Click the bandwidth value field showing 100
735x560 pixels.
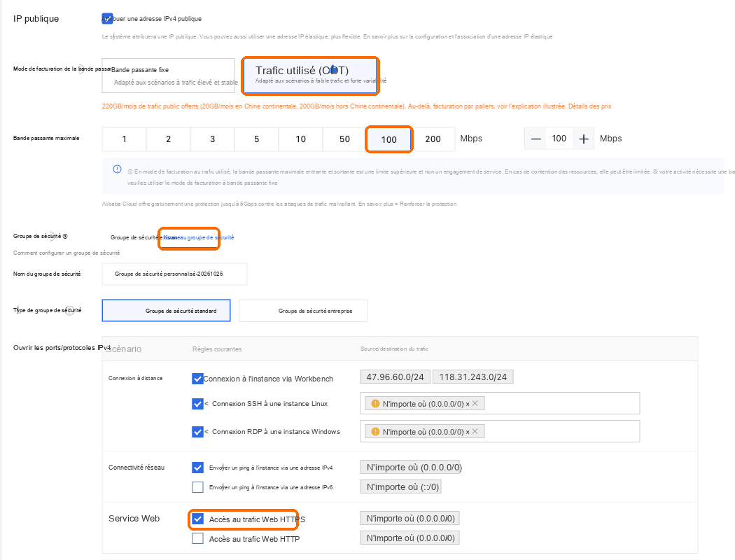(559, 139)
